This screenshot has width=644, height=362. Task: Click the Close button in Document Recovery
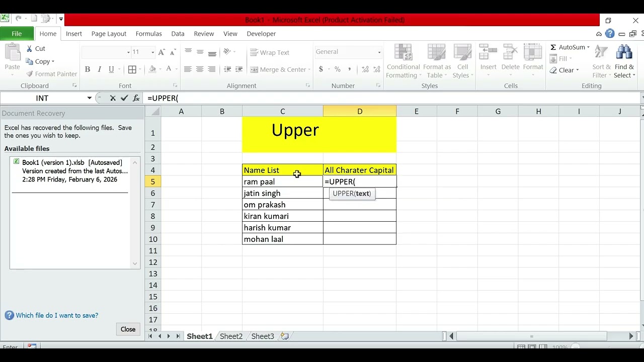(128, 329)
